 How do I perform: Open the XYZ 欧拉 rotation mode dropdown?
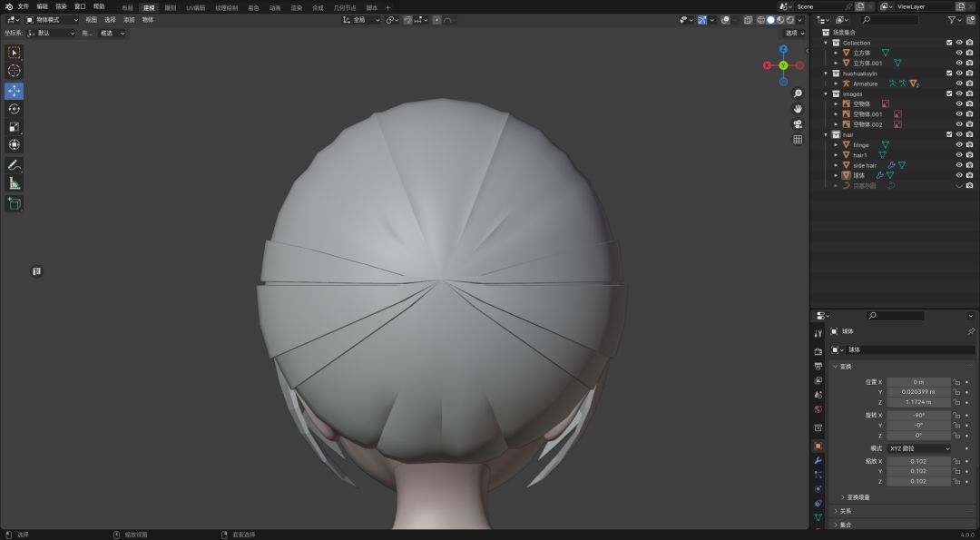[x=918, y=448]
